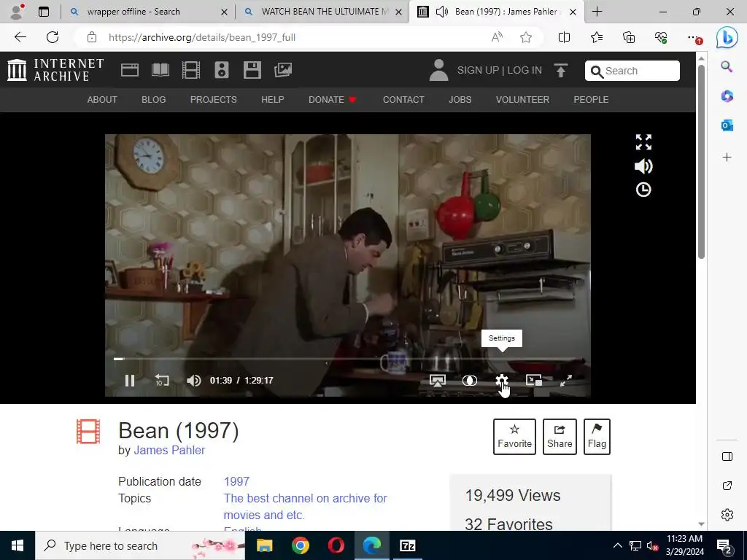The height and width of the screenshot is (560, 747).
Task: Pause the video playback
Action: pyautogui.click(x=130, y=381)
